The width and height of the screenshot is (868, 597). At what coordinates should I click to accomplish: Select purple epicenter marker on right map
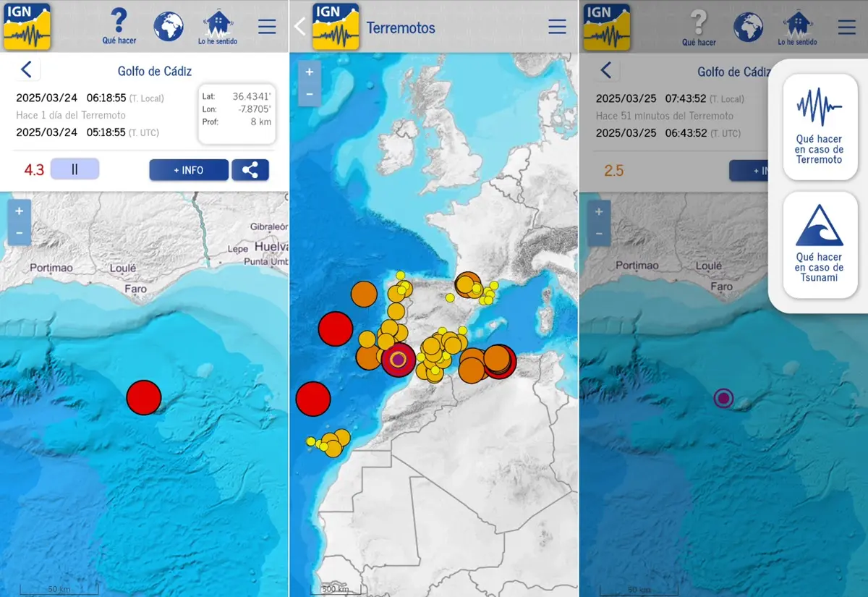click(723, 398)
